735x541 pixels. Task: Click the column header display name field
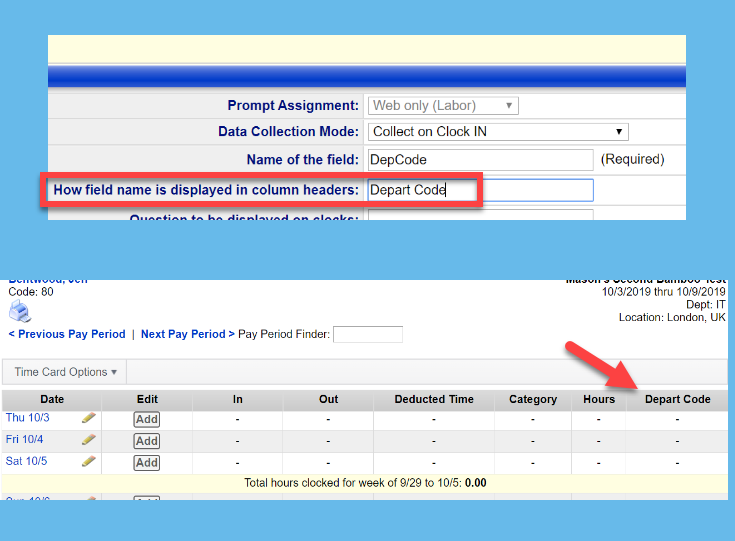pyautogui.click(x=480, y=190)
